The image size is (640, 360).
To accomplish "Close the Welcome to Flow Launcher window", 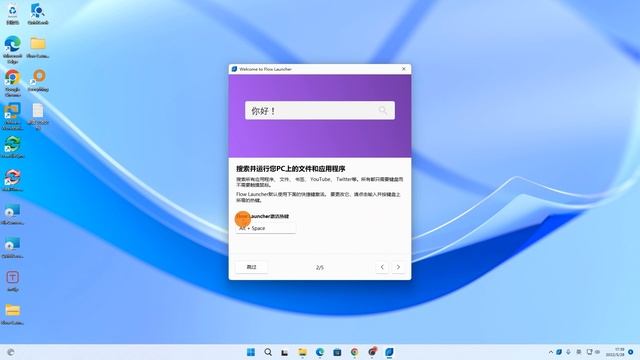I will coord(404,69).
